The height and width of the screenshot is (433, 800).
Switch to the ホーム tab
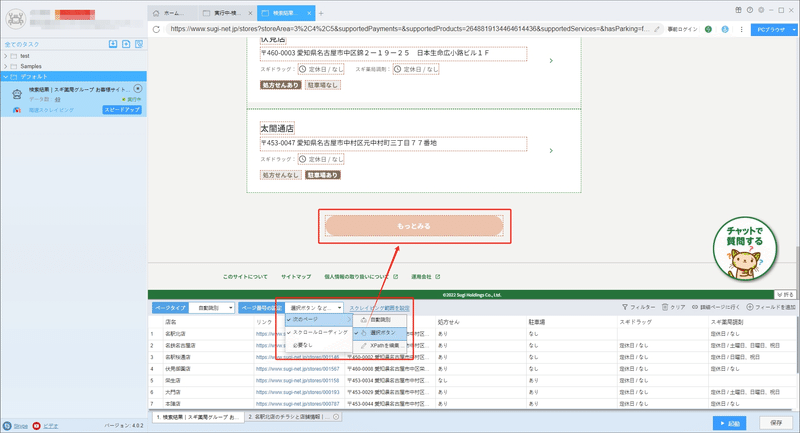(x=173, y=13)
